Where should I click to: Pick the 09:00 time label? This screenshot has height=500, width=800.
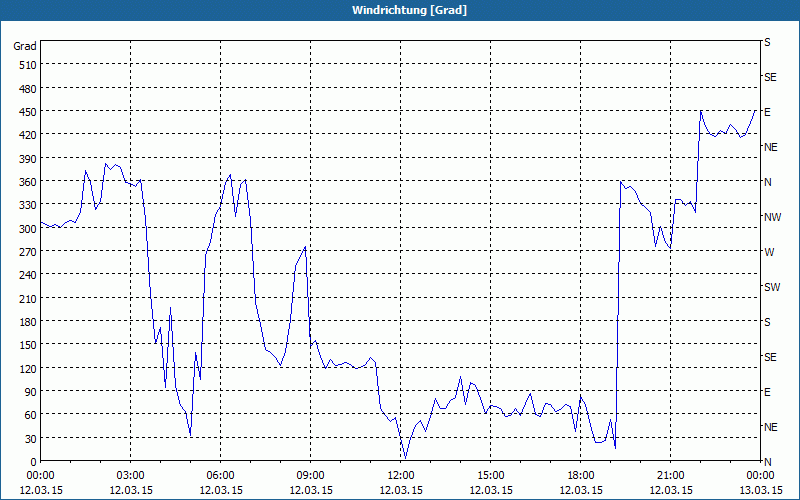pyautogui.click(x=310, y=476)
